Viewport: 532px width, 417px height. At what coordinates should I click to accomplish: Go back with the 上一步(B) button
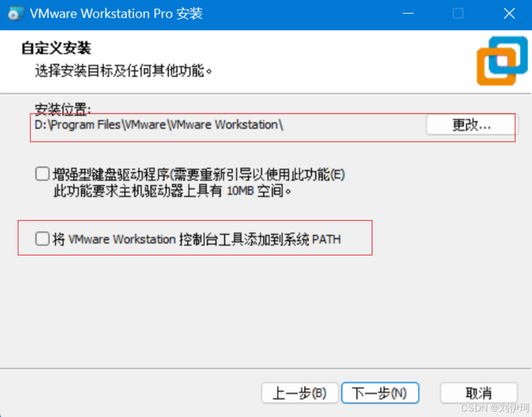300,393
